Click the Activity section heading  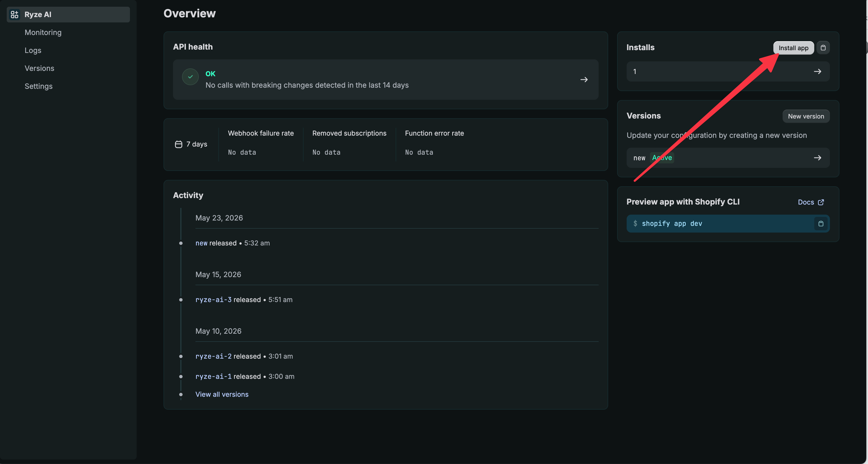(x=188, y=196)
